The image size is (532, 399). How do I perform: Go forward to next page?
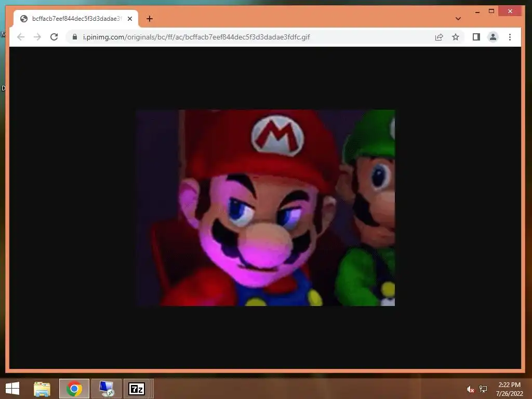click(x=37, y=37)
